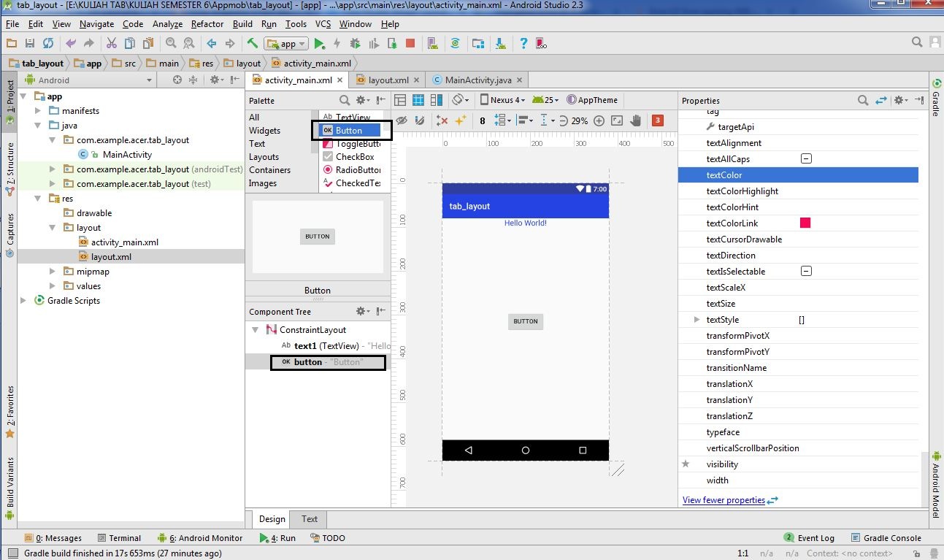Open the API 25 version dropdown
944x560 pixels.
click(x=545, y=100)
